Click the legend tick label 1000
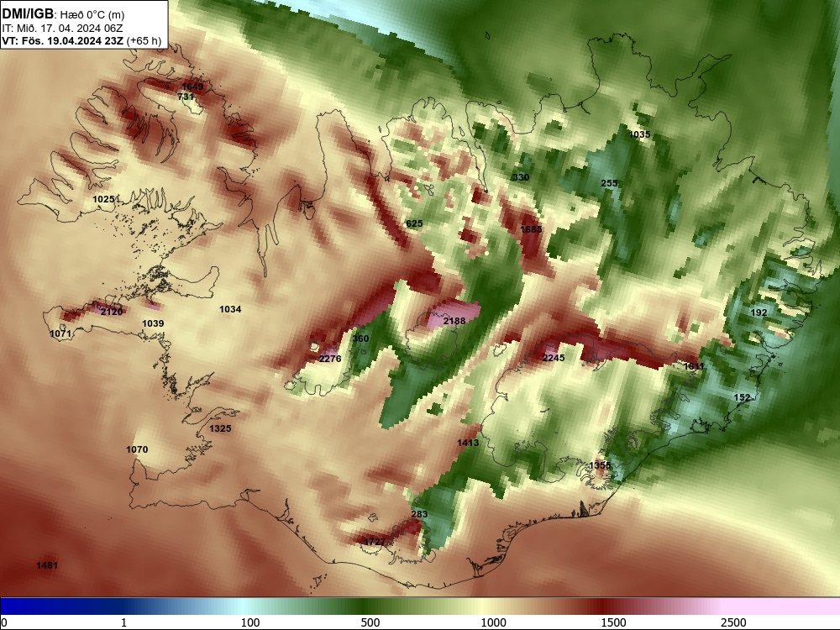 493,622
